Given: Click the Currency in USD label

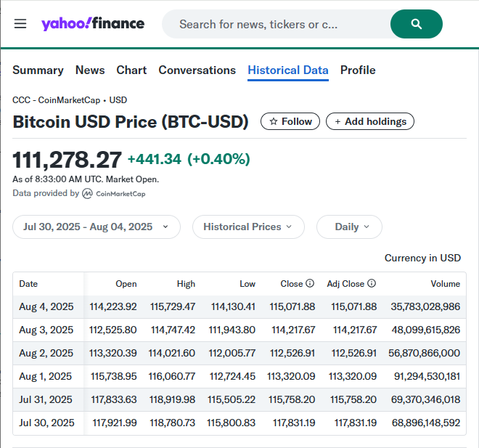Looking at the screenshot, I should [x=422, y=258].
